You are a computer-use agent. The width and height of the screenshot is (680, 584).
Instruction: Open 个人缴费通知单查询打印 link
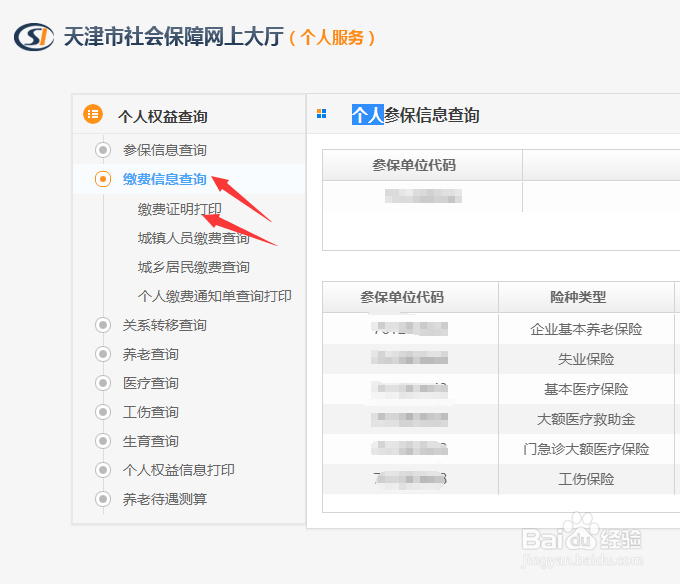(214, 296)
